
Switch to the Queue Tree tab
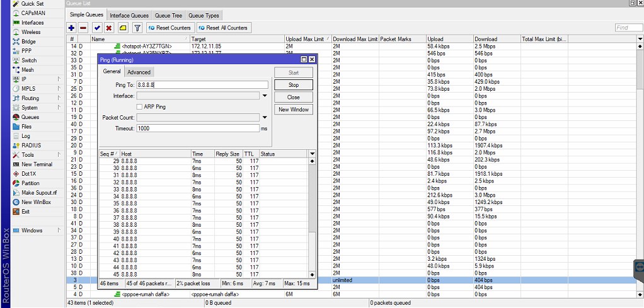pyautogui.click(x=168, y=16)
